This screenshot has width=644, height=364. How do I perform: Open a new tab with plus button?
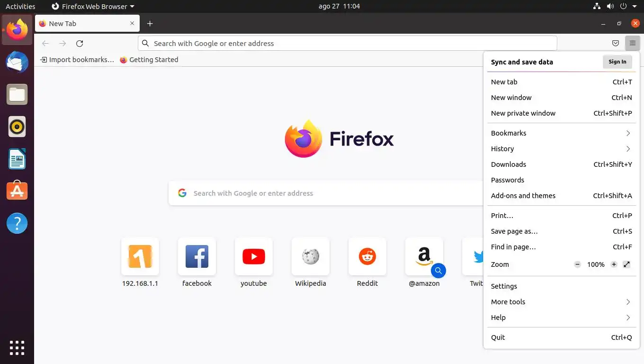point(150,24)
